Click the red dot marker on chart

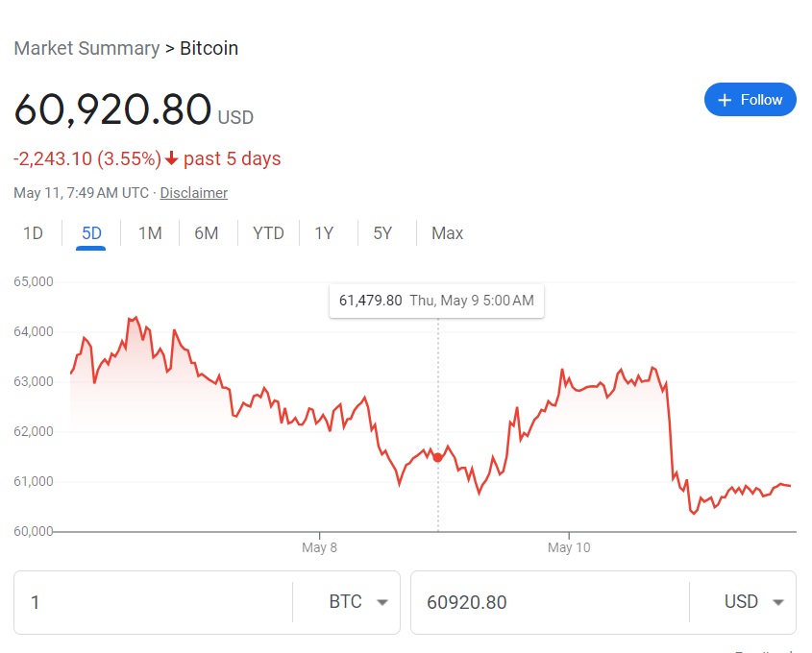(438, 457)
